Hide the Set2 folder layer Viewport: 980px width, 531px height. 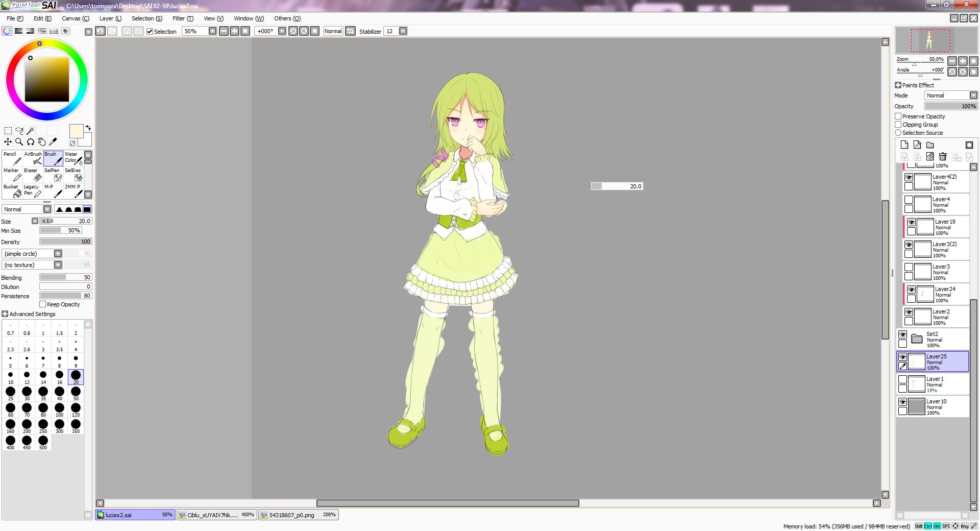[x=903, y=334]
